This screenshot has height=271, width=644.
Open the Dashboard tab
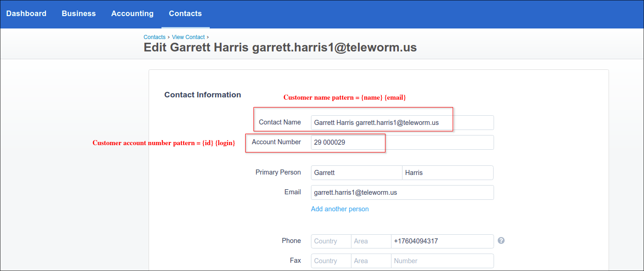tap(26, 14)
